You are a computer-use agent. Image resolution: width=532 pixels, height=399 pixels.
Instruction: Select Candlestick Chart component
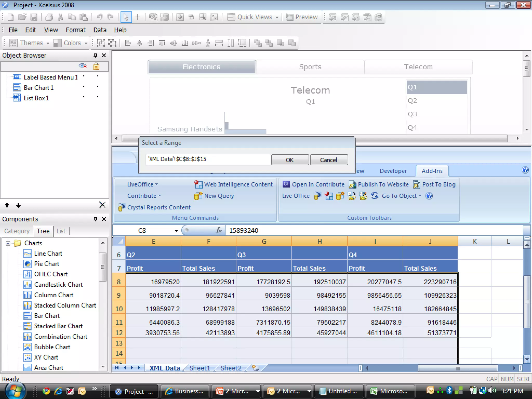[x=58, y=285]
